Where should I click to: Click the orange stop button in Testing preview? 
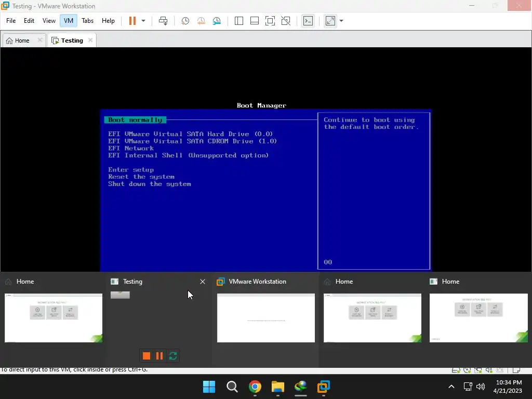pos(147,355)
